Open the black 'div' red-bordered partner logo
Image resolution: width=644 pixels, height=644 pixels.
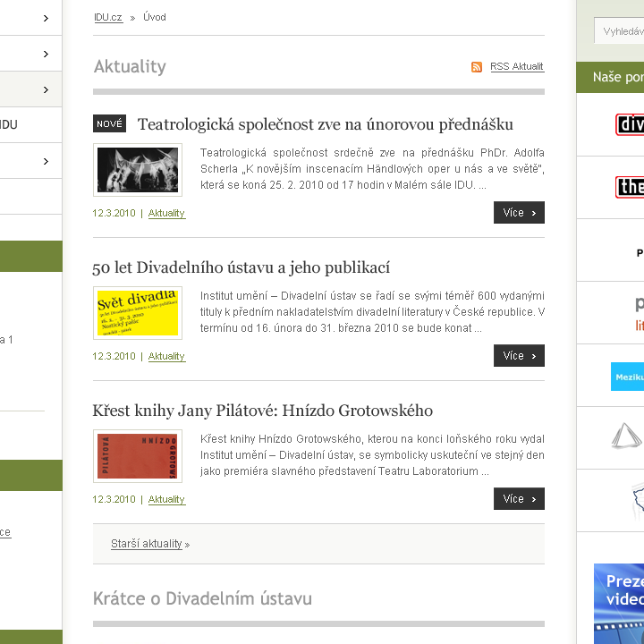pyautogui.click(x=630, y=124)
